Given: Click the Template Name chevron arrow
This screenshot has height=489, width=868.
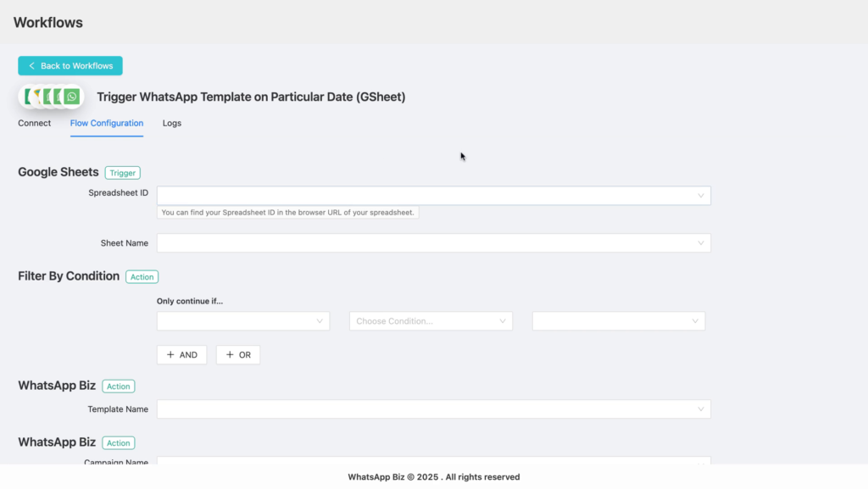Looking at the screenshot, I should (x=700, y=409).
